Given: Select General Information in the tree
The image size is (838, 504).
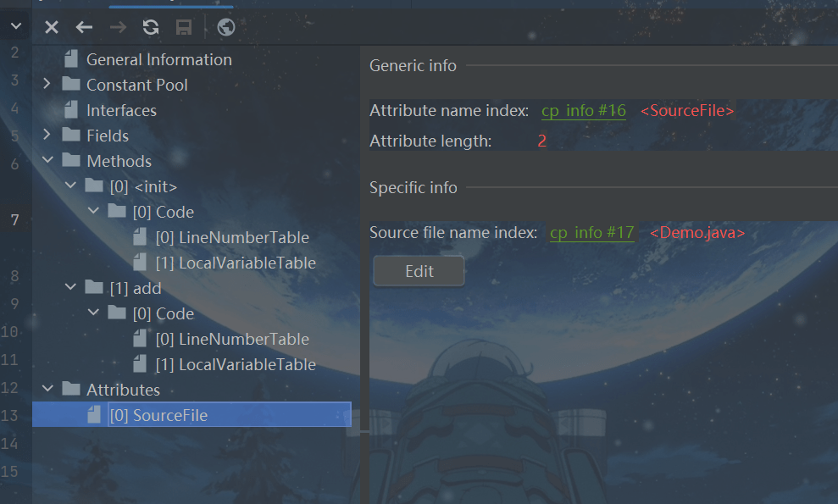Looking at the screenshot, I should tap(158, 59).
